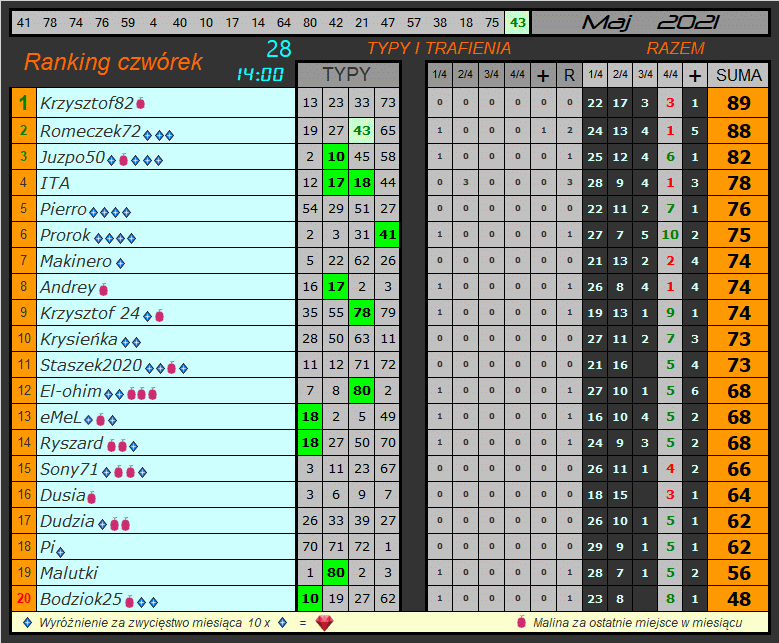This screenshot has height=643, width=779.
Task: Select player name Krzysztof82
Action: tap(86, 103)
